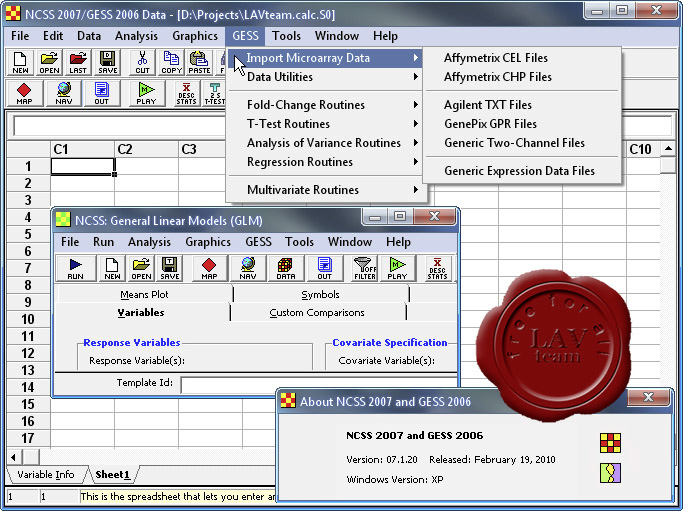This screenshot has height=511, width=683.
Task: Select Affymetrix CEL Files import option
Action: 522,58
